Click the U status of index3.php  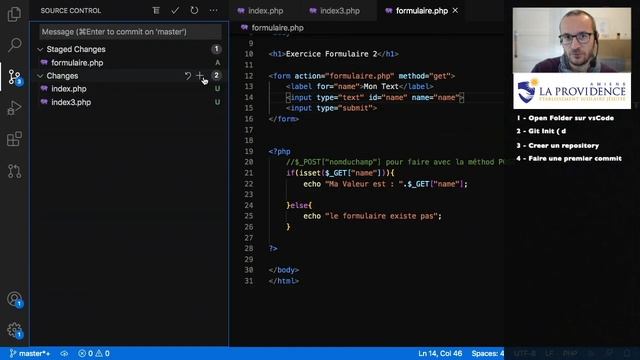218,102
